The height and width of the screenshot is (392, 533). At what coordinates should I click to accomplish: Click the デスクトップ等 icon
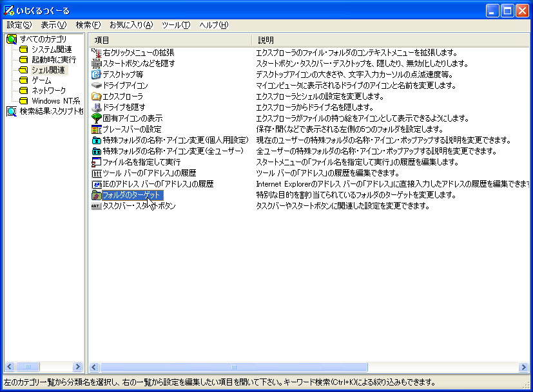pyautogui.click(x=97, y=74)
